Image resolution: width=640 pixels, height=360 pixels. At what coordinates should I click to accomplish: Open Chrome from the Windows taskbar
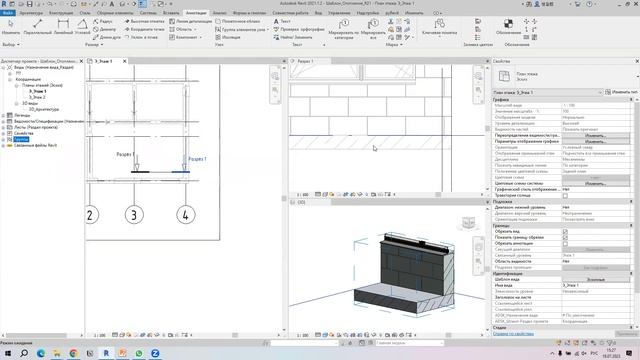pyautogui.click(x=73, y=353)
